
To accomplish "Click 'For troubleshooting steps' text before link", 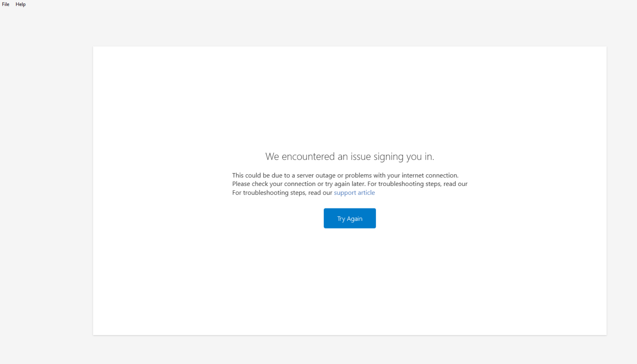I will coord(282,192).
